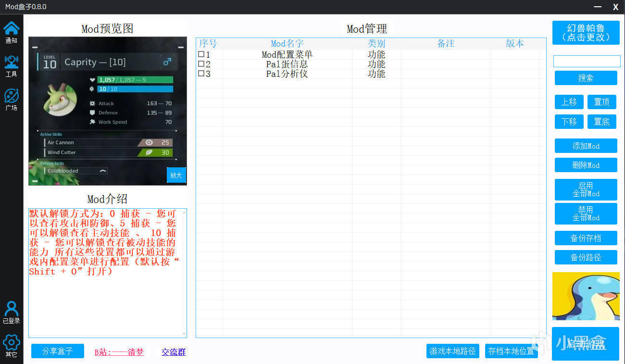Screen dimensions: 625x364
Task: Click the 分享盒子 share button
Action: (58, 351)
